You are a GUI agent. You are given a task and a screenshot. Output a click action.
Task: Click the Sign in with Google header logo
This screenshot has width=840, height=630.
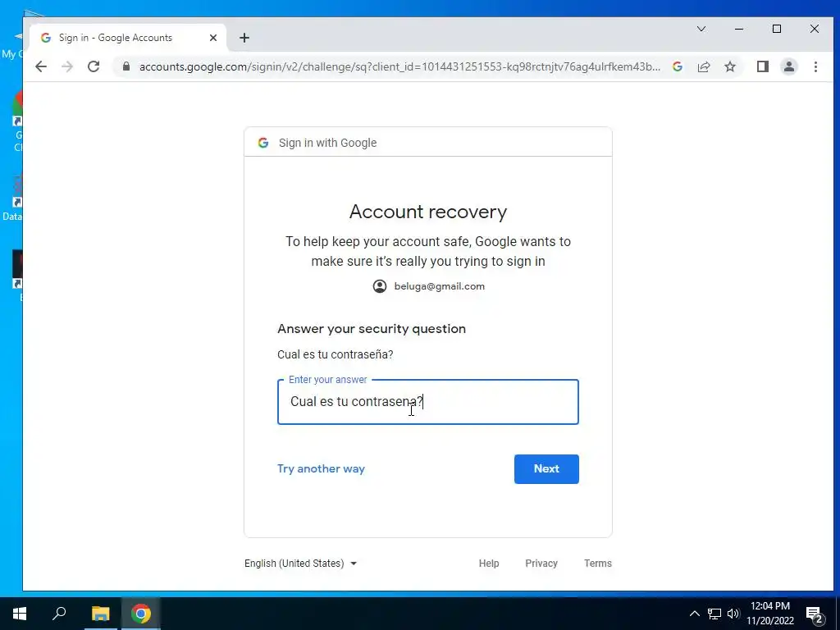click(263, 143)
